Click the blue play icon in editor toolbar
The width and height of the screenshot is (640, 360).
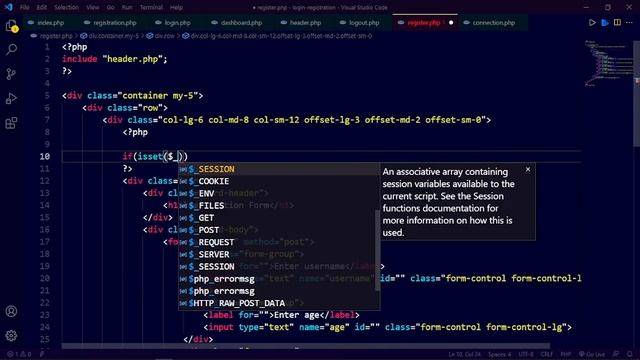coord(605,23)
